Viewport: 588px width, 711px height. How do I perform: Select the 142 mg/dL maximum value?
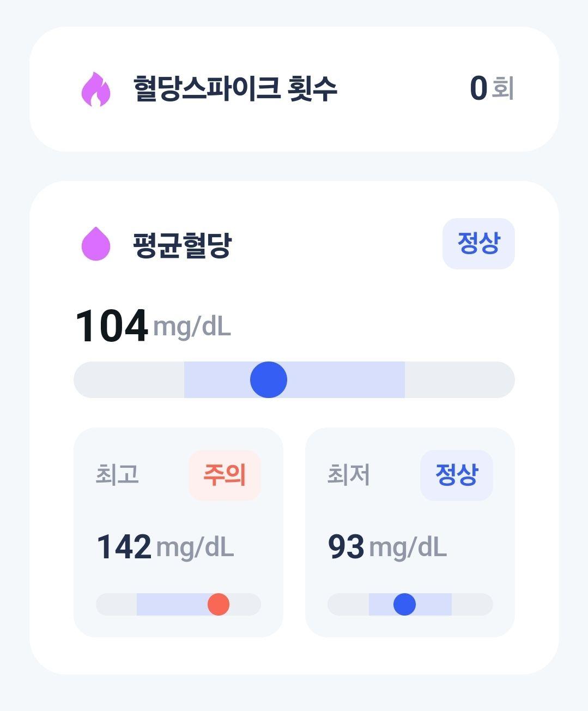coord(165,547)
